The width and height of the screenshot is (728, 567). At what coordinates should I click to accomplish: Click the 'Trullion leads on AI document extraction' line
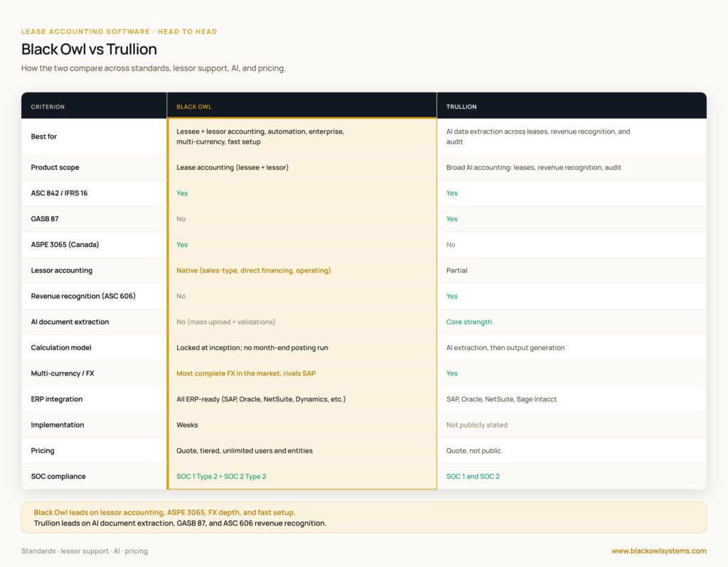pos(180,523)
